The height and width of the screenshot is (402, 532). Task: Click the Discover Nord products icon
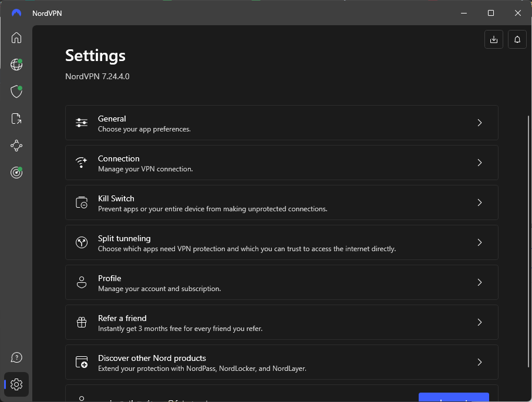click(82, 362)
